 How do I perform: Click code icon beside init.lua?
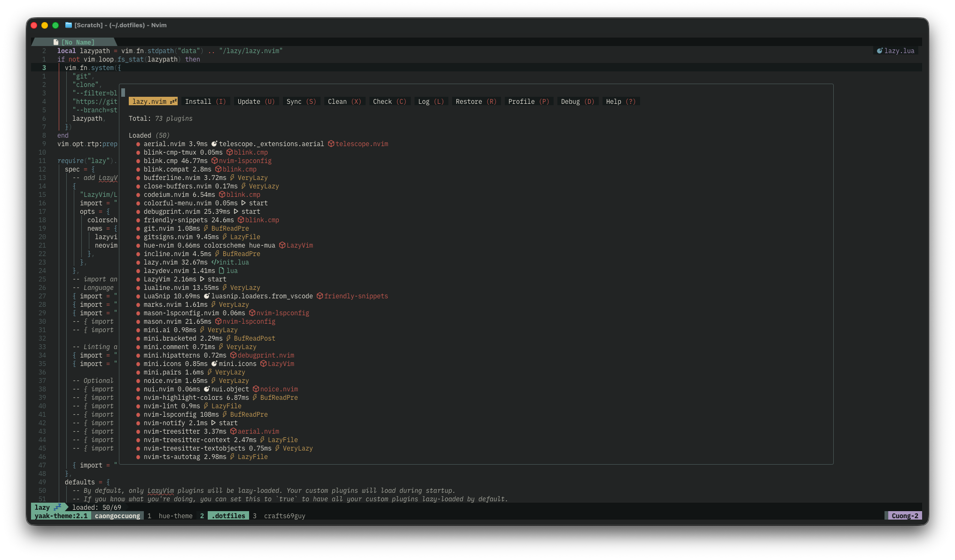(215, 262)
